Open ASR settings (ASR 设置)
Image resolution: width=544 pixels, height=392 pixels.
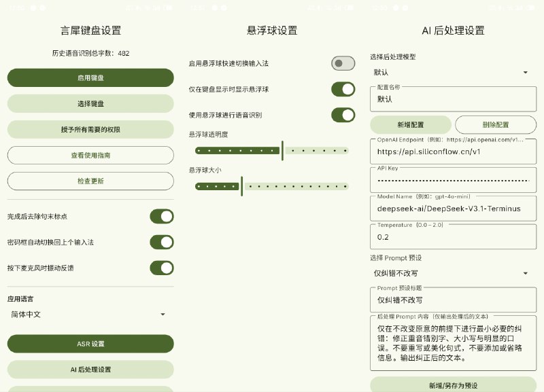[x=90, y=344]
